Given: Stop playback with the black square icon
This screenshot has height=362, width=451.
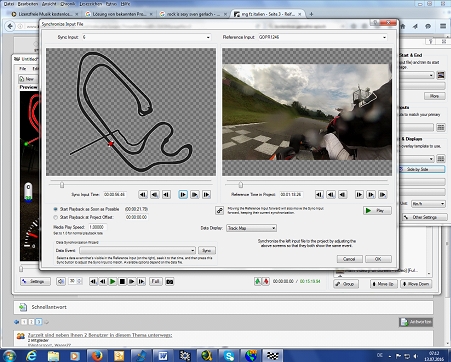Looking at the screenshot, I should [122, 282].
